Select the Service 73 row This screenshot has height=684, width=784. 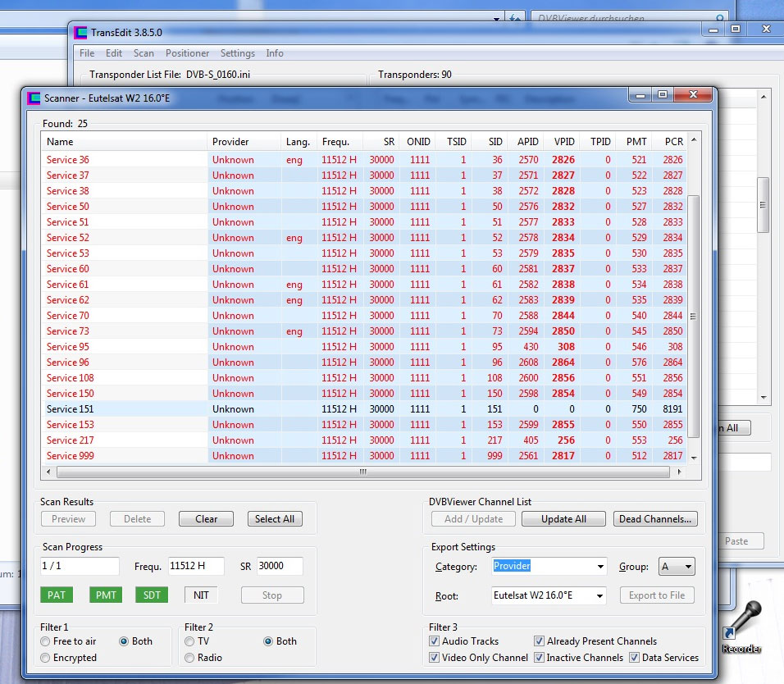pos(364,331)
